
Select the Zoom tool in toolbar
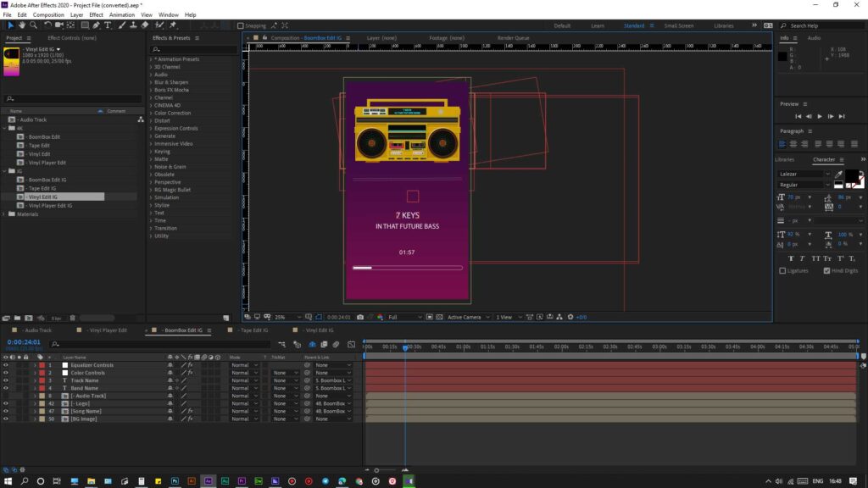(x=33, y=25)
